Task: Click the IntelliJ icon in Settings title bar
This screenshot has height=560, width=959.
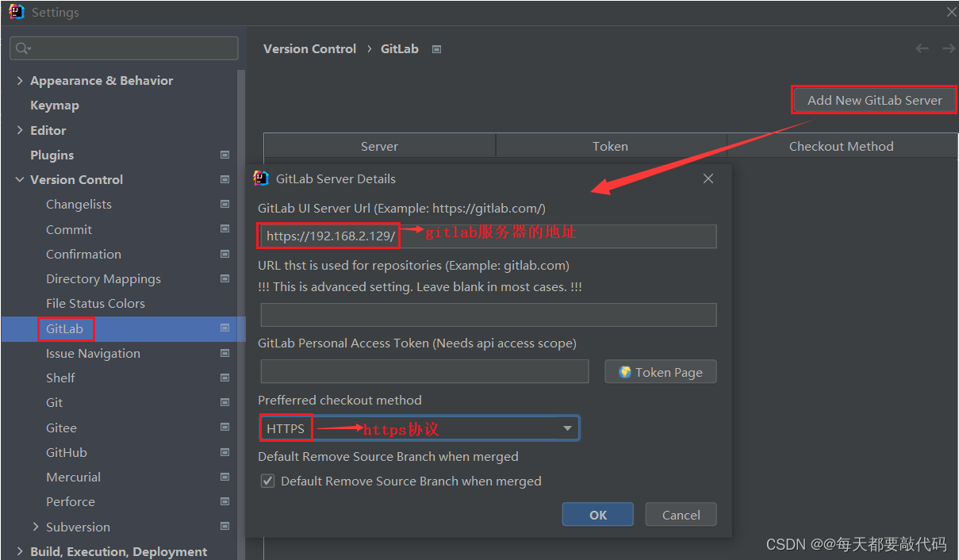Action: (16, 12)
